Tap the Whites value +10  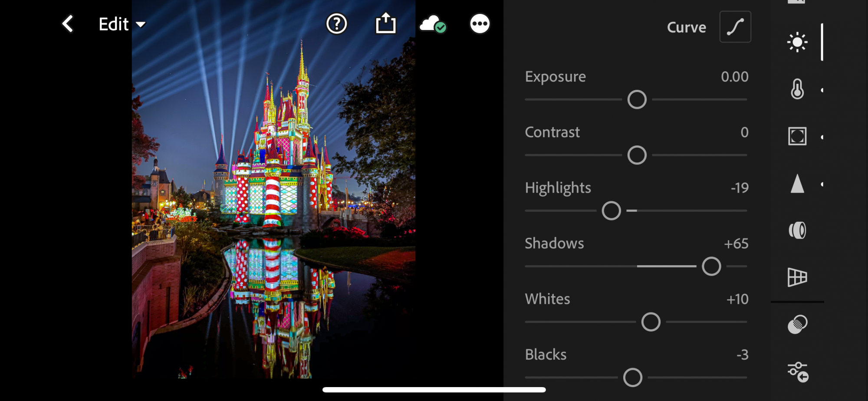(737, 299)
